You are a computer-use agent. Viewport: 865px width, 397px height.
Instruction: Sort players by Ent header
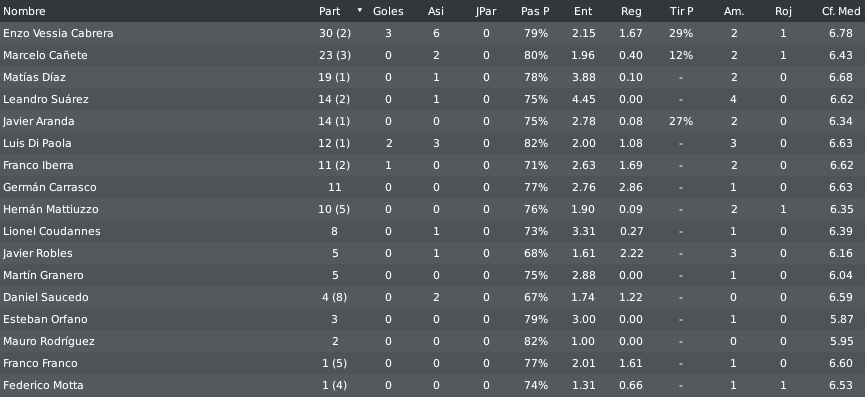(x=583, y=11)
